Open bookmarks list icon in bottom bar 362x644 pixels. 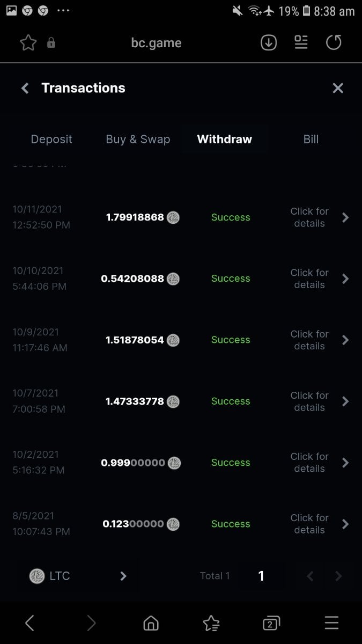[x=211, y=623]
